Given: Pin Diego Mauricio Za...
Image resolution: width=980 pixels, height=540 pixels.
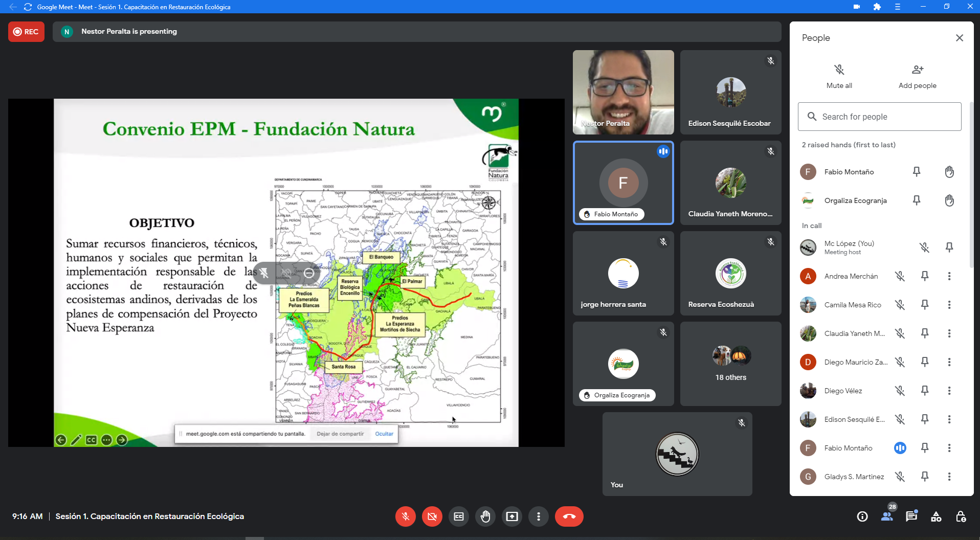Looking at the screenshot, I should (925, 362).
